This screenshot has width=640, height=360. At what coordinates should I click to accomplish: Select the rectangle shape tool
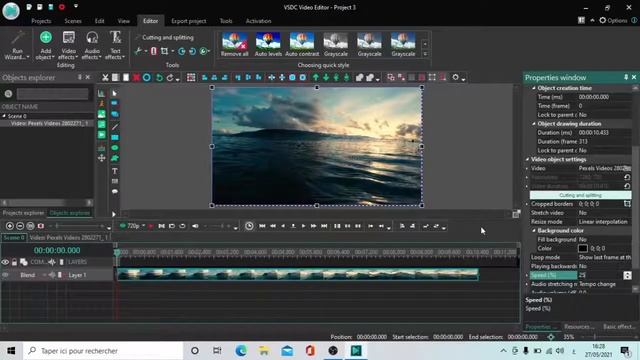[x=115, y=138]
